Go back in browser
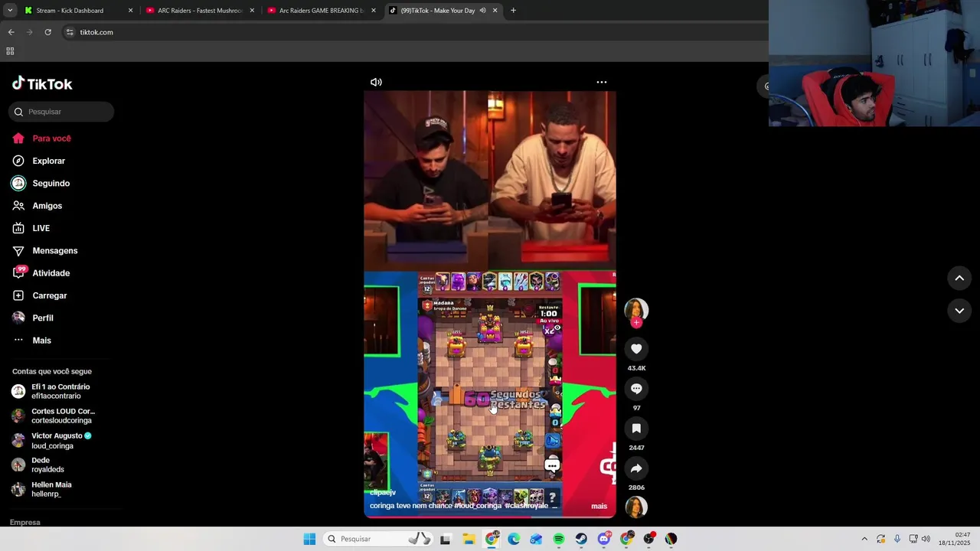This screenshot has height=551, width=980. click(x=11, y=32)
